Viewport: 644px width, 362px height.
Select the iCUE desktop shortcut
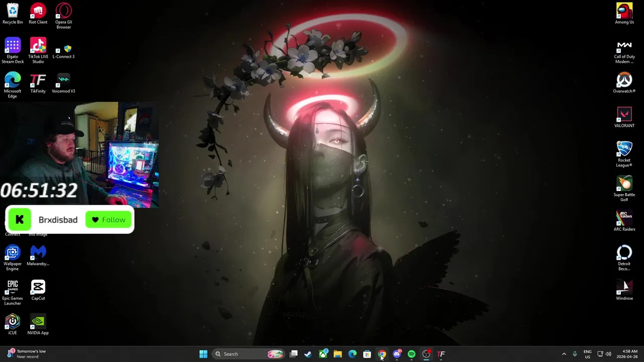[13, 325]
